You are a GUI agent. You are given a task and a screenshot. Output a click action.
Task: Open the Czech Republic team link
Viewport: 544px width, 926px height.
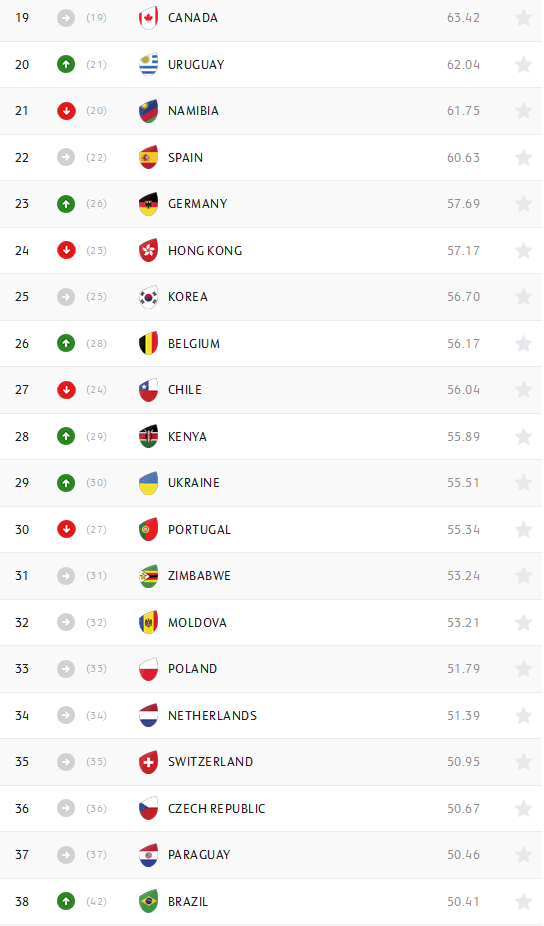[x=217, y=808]
